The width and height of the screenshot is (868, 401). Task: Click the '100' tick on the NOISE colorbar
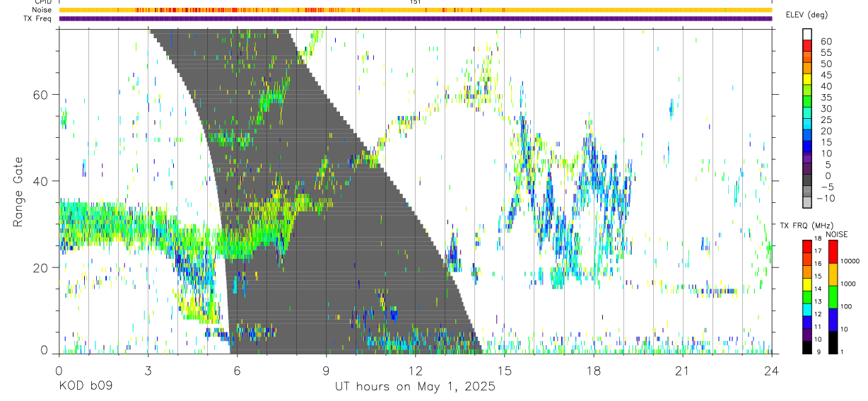848,307
